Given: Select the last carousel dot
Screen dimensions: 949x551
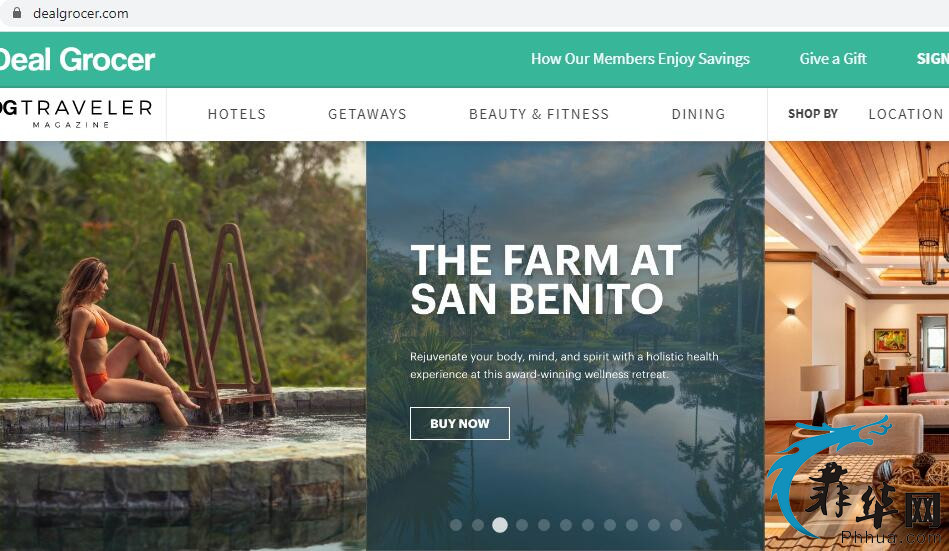Looking at the screenshot, I should click(676, 525).
